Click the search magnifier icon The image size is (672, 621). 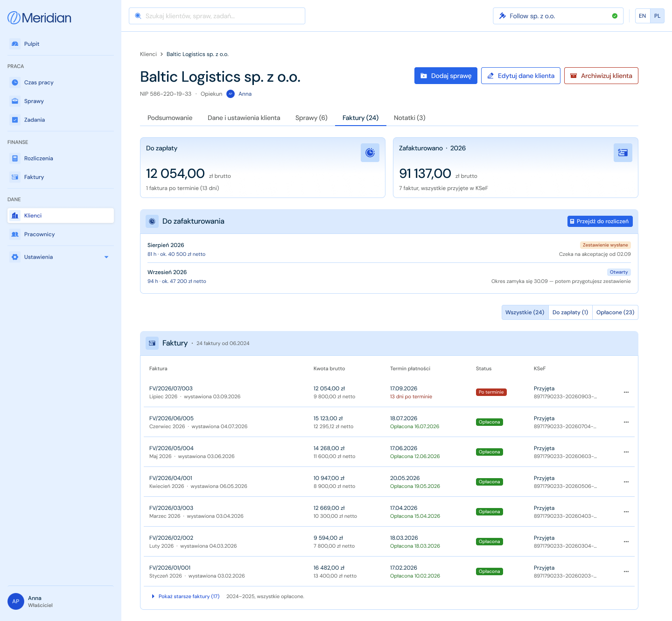click(138, 16)
